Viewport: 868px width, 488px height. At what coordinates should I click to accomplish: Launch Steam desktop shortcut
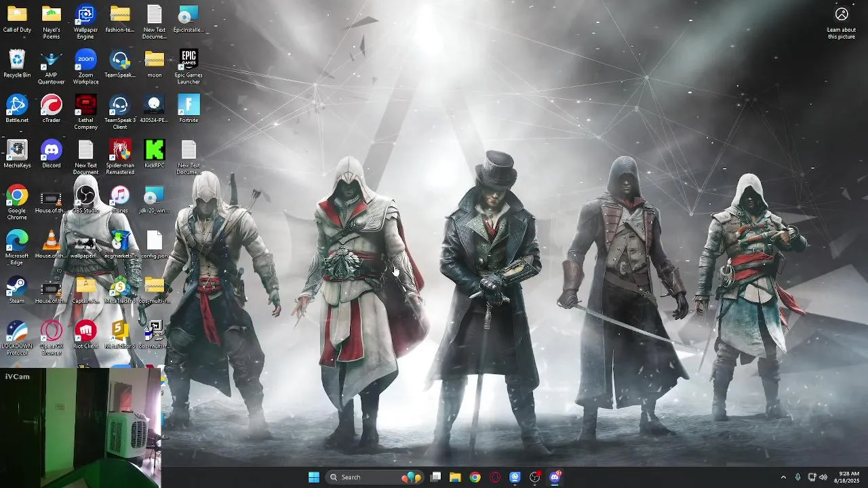17,290
